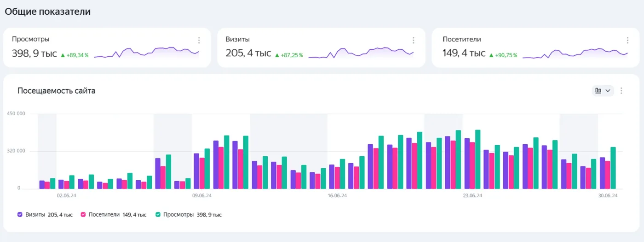Click the Просмотры sparkline chart
644x242 pixels.
point(146,53)
